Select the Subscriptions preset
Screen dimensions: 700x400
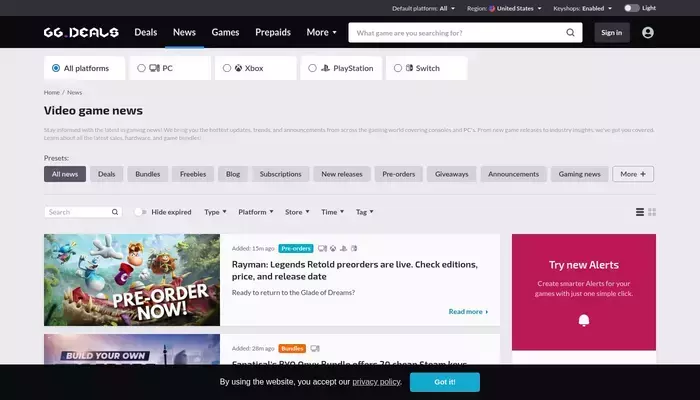click(281, 174)
